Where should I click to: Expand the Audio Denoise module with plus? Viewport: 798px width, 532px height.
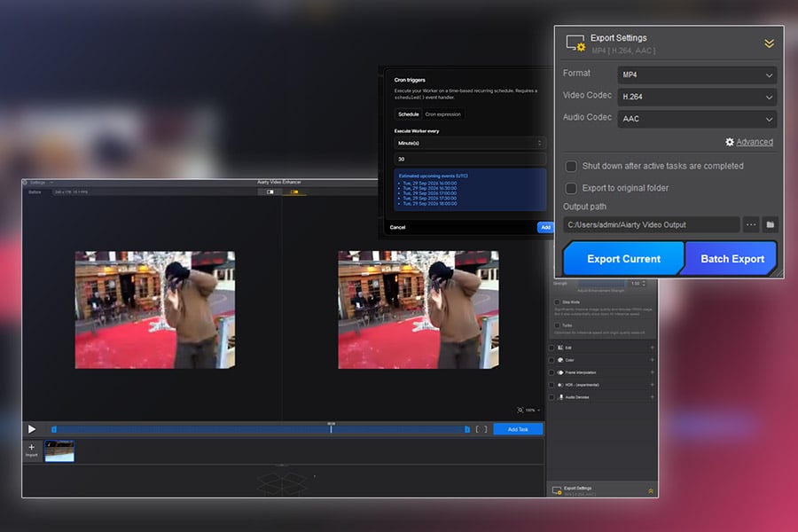click(x=652, y=397)
